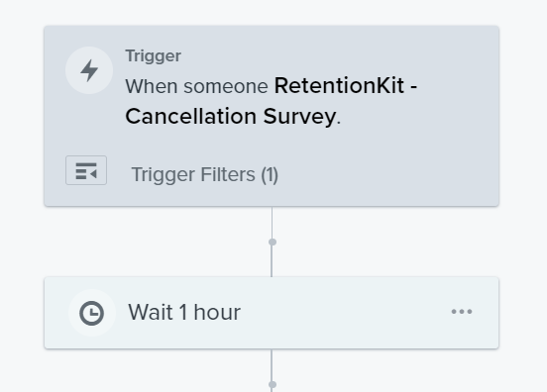Select the Wait card's blank middle area
This screenshot has width=547, height=392.
click(x=342, y=313)
